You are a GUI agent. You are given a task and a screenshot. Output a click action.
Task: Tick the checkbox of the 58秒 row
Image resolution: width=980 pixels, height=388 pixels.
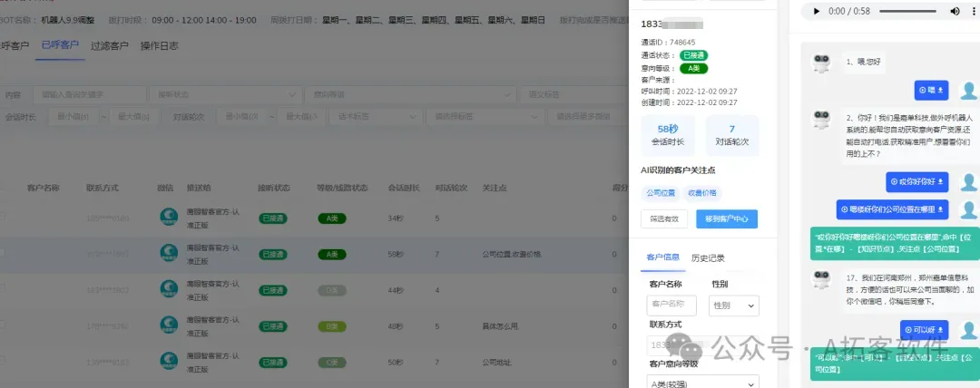click(x=2, y=252)
